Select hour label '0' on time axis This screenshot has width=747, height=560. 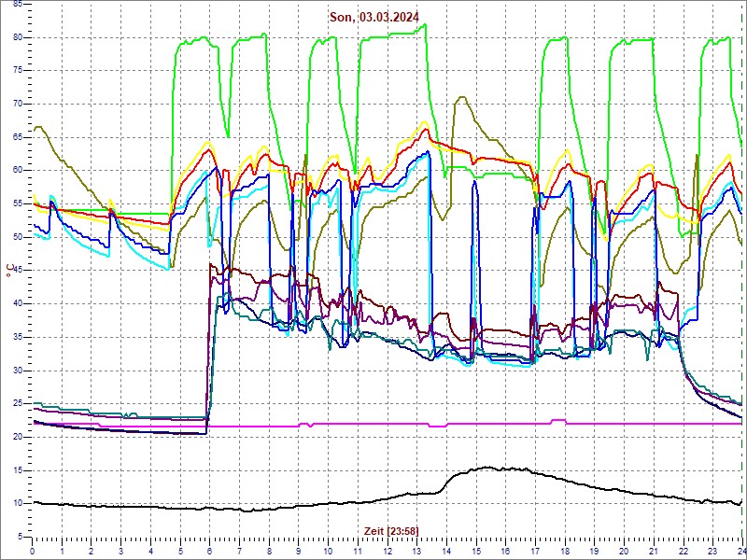(32, 551)
